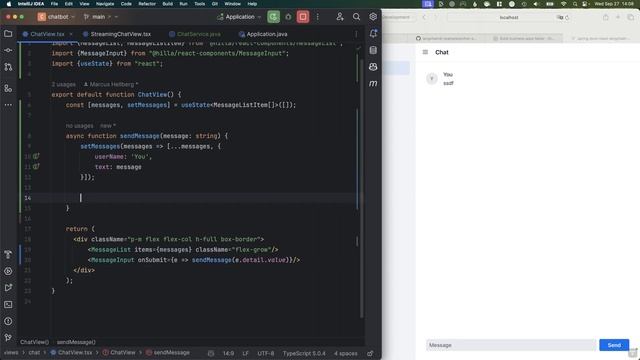
Task: Open the Structure tool window
Action: 8,88
